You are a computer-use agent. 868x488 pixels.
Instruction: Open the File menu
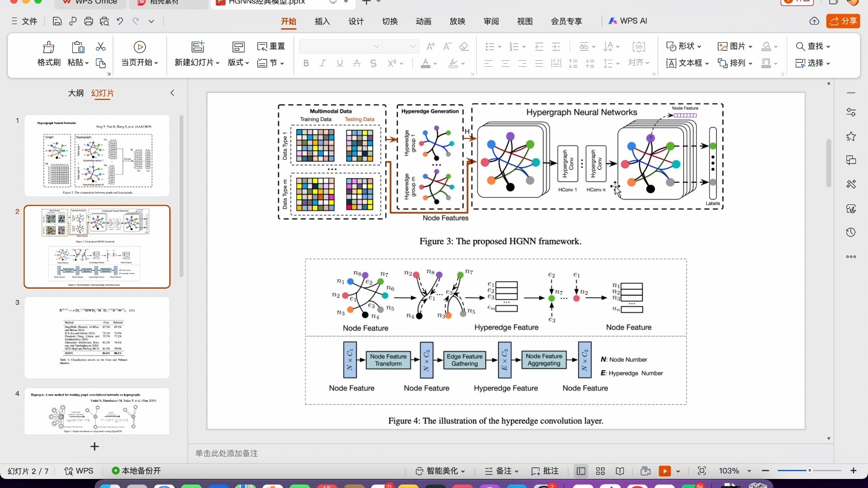tap(25, 21)
